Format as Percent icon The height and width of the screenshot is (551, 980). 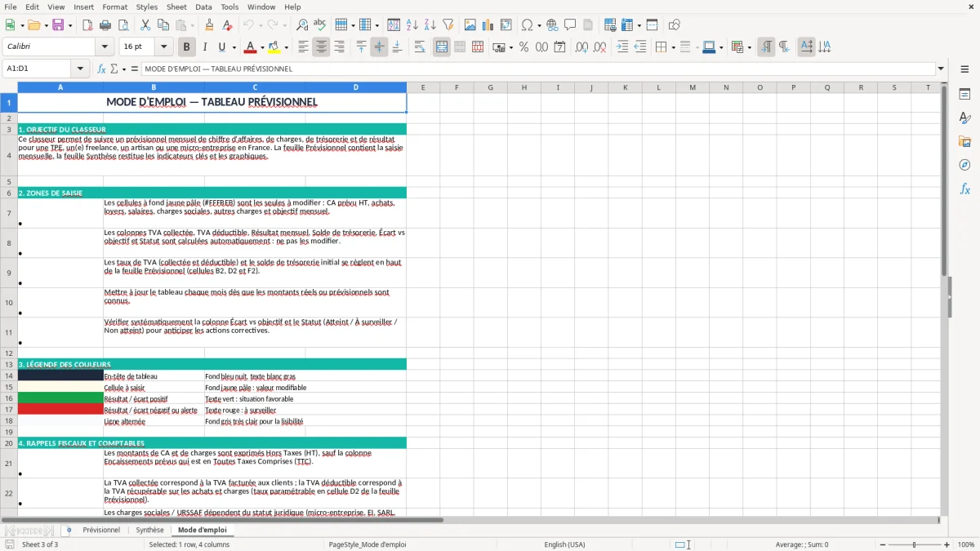pos(523,47)
